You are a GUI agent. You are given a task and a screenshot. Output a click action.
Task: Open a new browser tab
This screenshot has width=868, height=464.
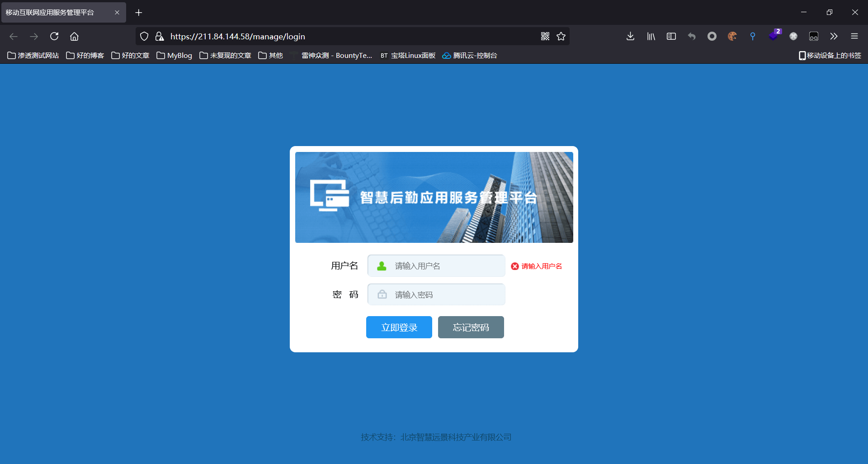click(x=139, y=13)
